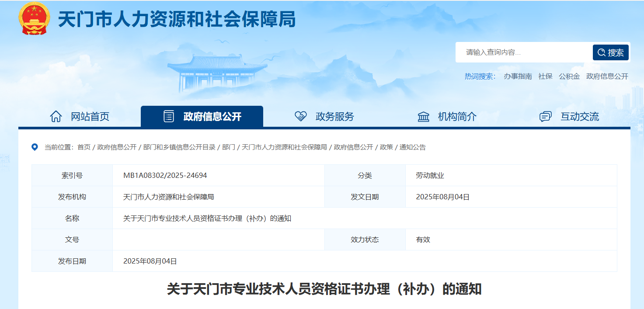Click the heart-hands icon next to 政务服务
The height and width of the screenshot is (309, 644).
coord(300,116)
